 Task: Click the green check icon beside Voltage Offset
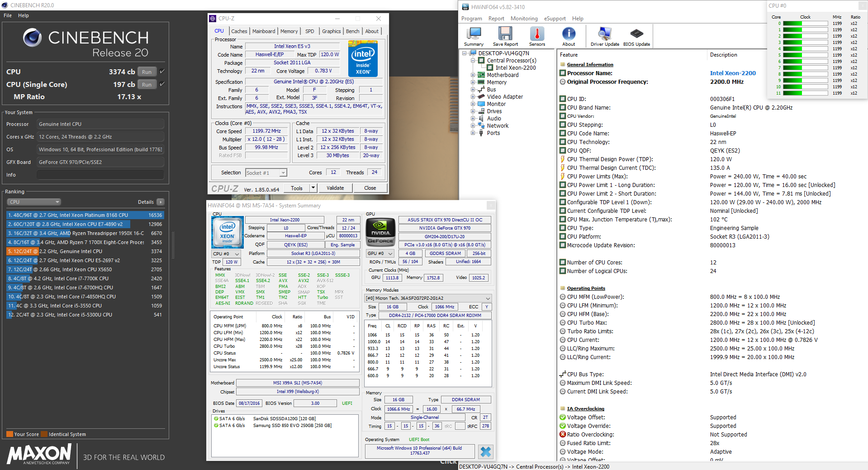pos(563,417)
